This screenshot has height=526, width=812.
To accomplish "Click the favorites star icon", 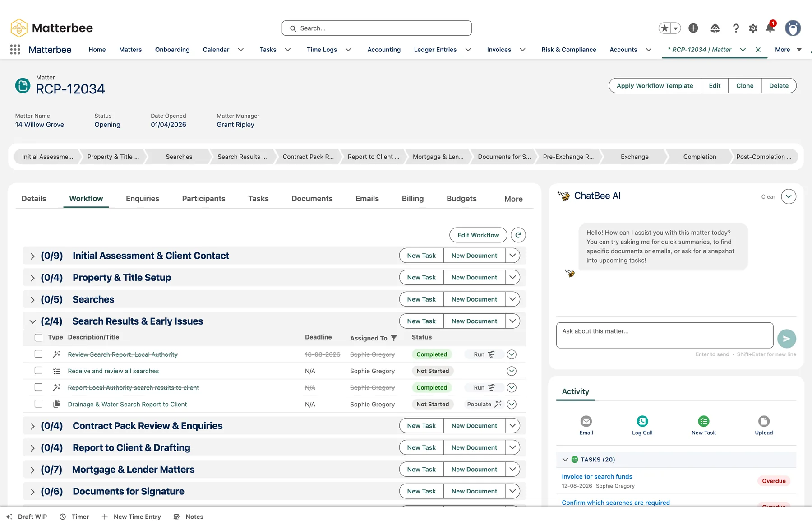I will (x=664, y=28).
